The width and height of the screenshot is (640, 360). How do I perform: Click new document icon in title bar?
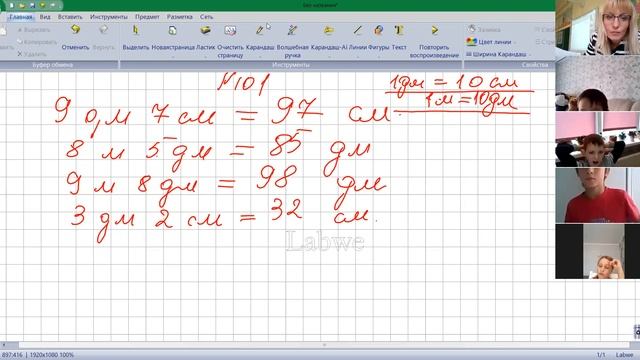[11, 5]
